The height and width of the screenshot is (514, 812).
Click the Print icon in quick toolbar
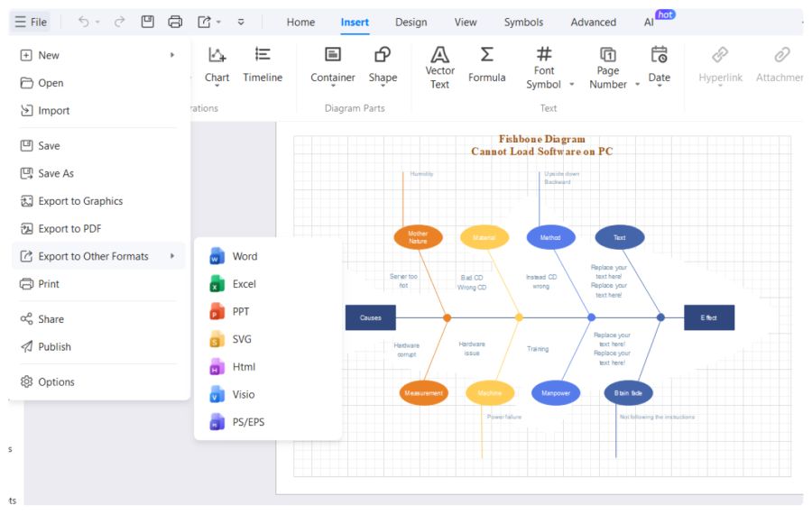(175, 22)
